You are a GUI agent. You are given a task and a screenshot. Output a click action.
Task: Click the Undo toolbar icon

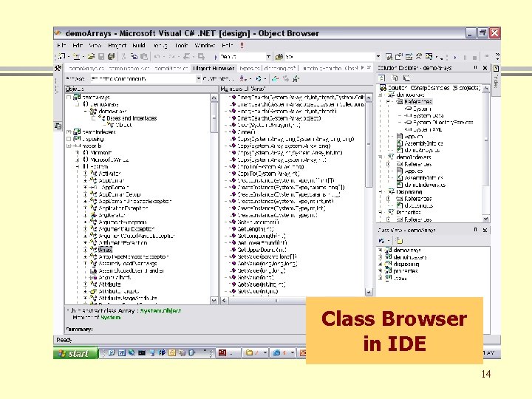click(x=157, y=57)
